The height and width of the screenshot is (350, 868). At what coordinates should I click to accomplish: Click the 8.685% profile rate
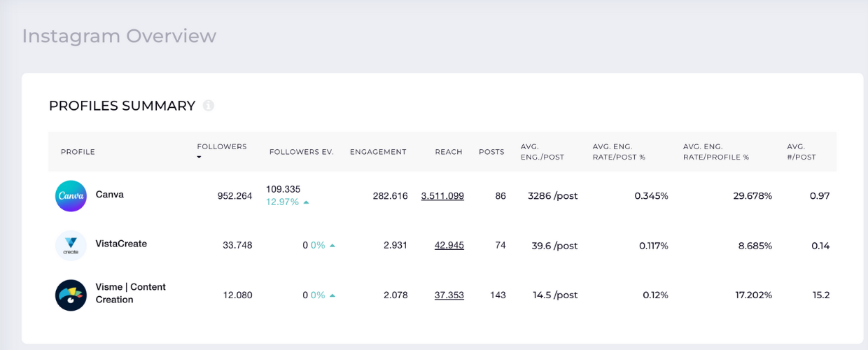755,246
